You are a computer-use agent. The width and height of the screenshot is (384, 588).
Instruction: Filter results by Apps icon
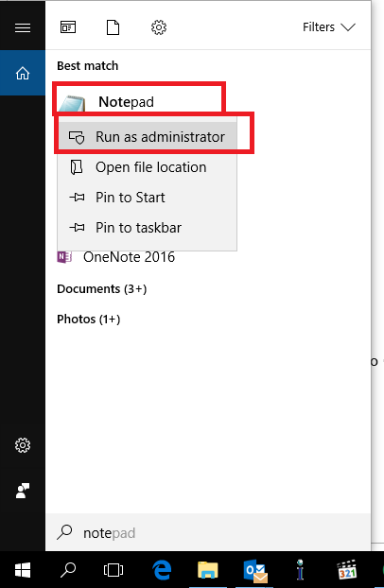point(68,27)
